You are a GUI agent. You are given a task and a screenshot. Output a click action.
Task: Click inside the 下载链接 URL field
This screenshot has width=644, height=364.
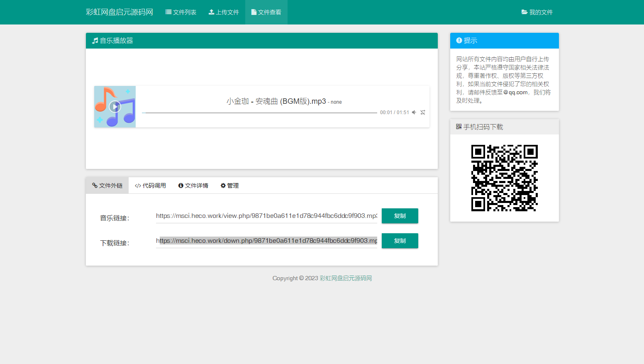click(x=266, y=241)
